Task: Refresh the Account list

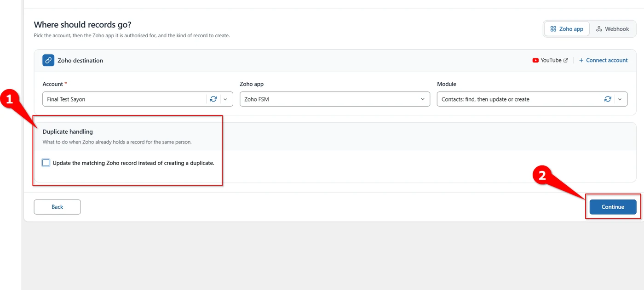Action: pyautogui.click(x=213, y=99)
